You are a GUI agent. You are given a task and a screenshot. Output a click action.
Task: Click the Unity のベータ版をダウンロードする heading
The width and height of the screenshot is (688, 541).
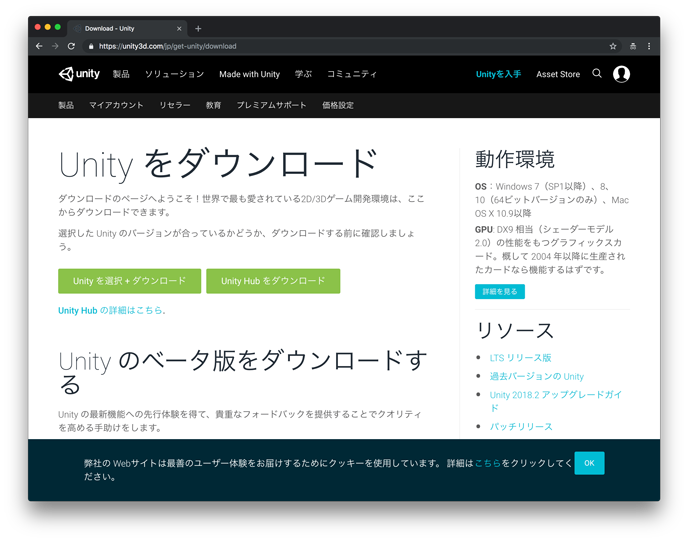coord(243,373)
